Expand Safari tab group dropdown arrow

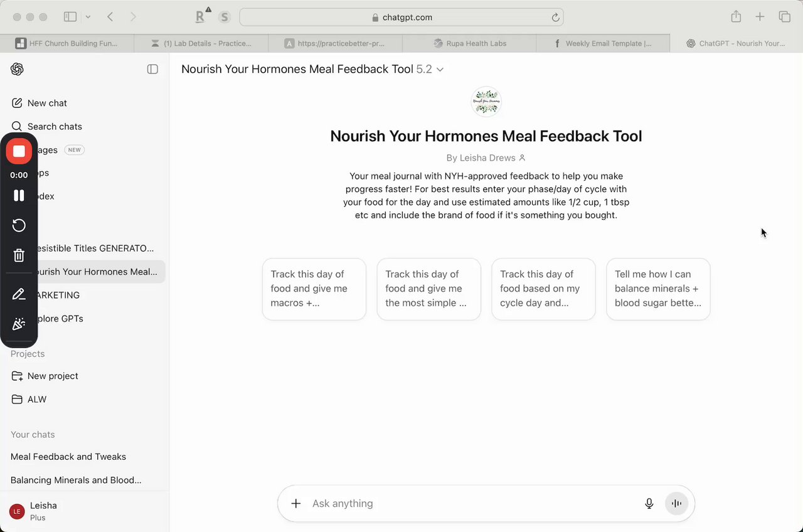88,17
